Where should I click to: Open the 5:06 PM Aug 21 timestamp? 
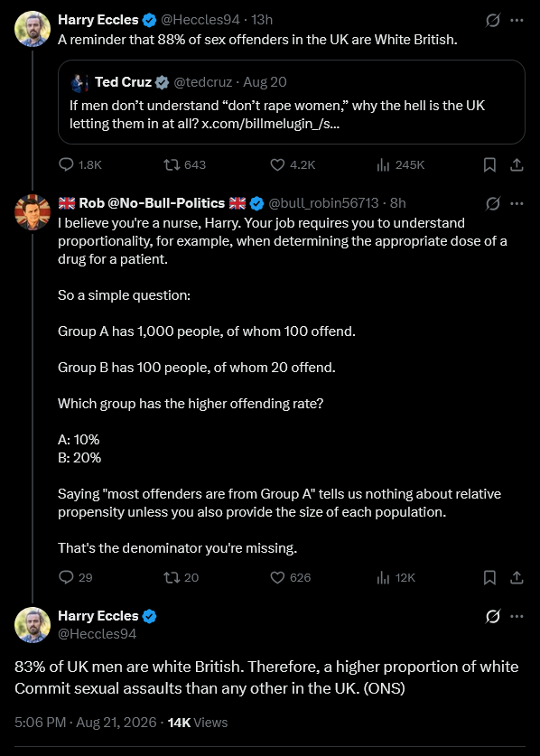click(x=86, y=723)
